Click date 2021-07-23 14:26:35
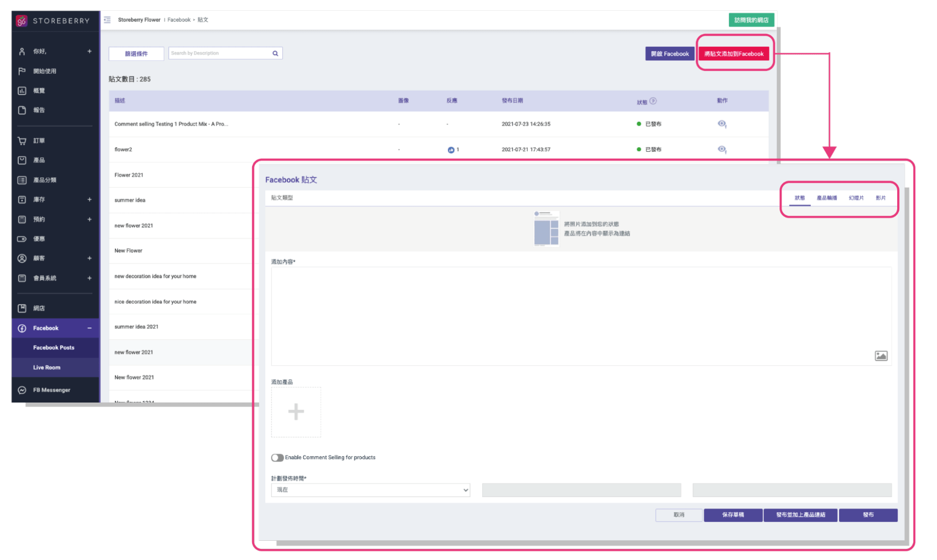Viewport: 937px width, 560px height. pos(525,124)
